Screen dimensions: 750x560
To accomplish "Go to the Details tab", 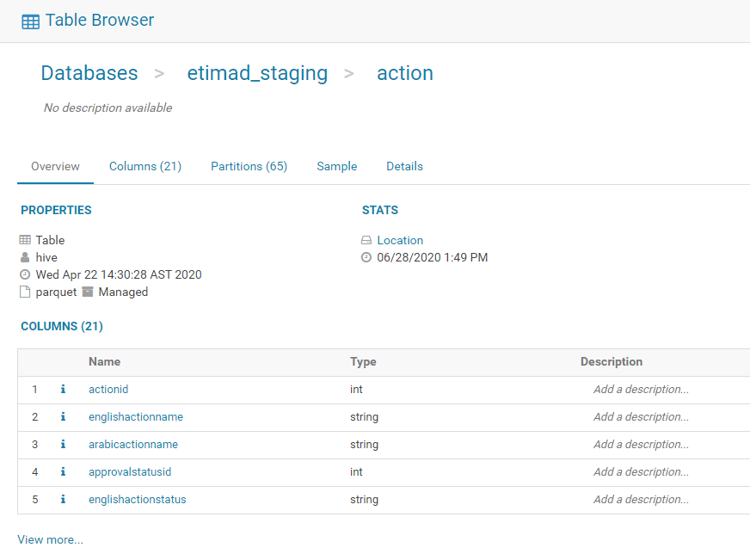I will point(404,167).
